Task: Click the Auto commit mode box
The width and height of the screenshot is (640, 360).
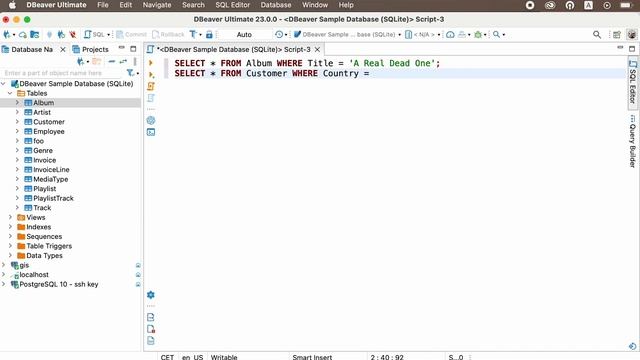Action: (x=244, y=35)
